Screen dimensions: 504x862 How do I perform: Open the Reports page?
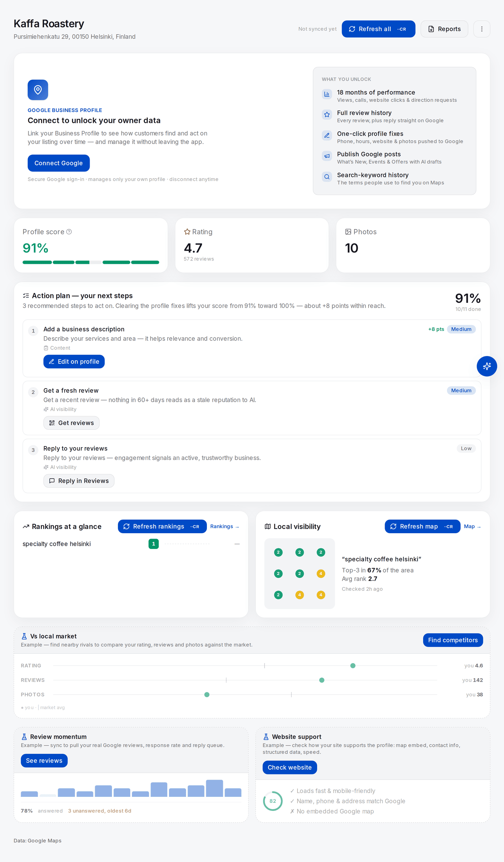[x=444, y=29]
